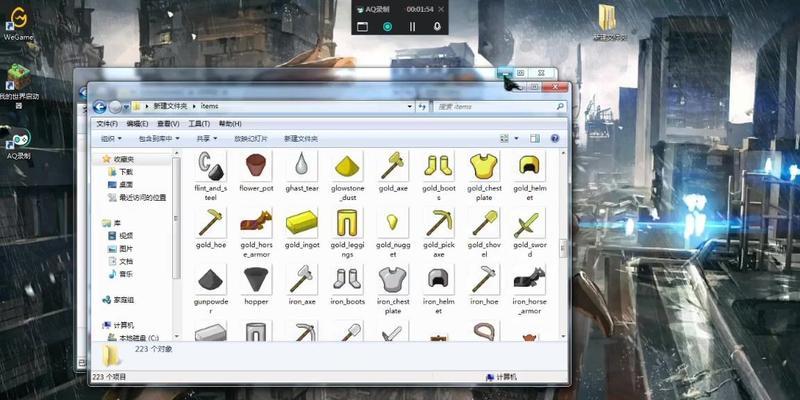
Task: Toggle the preview pane button
Action: [x=535, y=139]
